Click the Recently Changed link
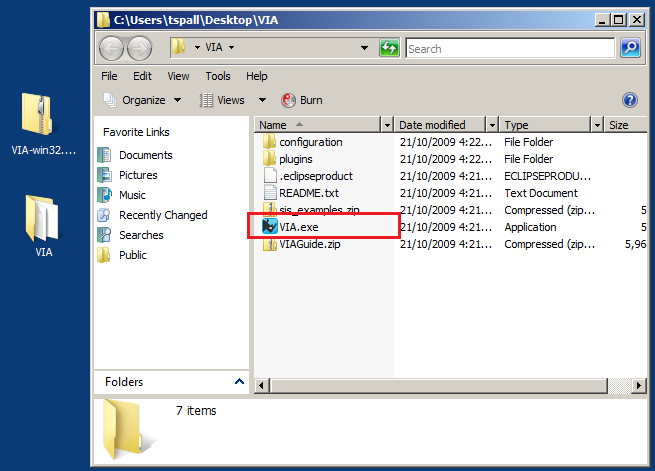The image size is (655, 471). (x=163, y=215)
